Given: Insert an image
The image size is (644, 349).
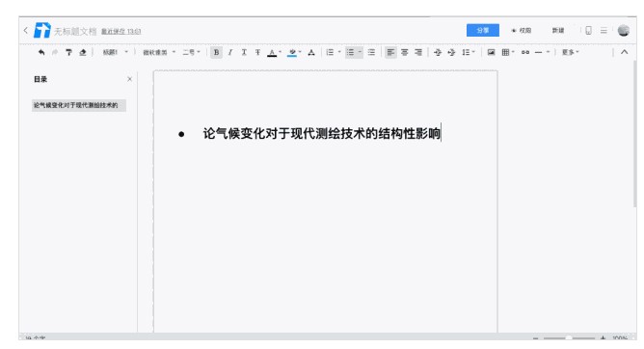Looking at the screenshot, I should 491,52.
